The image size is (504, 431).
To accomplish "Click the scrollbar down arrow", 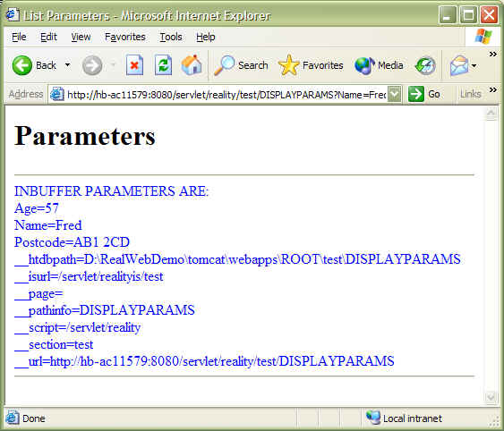I will [x=491, y=397].
